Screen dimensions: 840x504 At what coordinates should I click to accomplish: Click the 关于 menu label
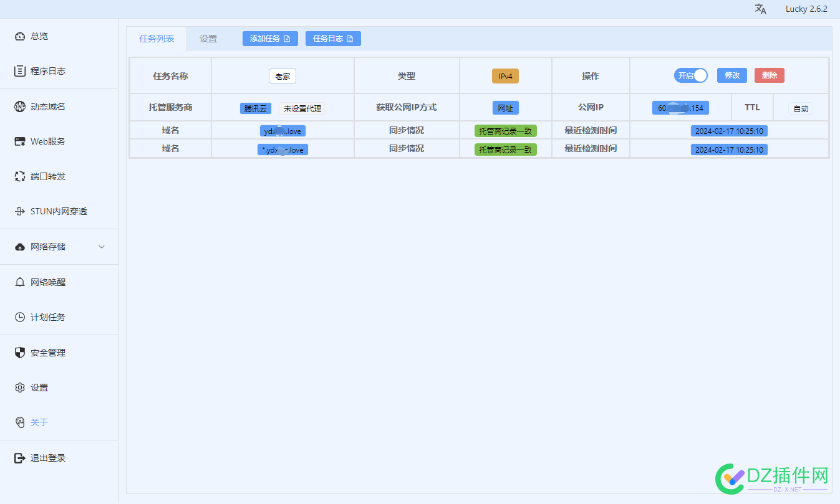(x=39, y=422)
